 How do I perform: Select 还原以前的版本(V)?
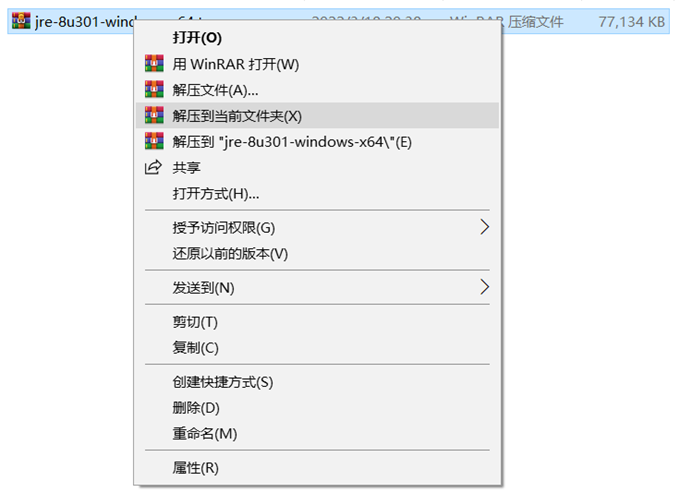pos(230,253)
